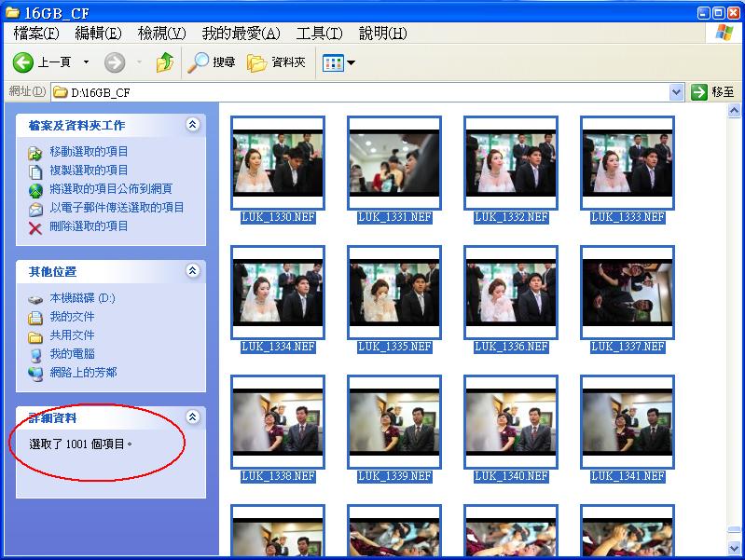Screen dimensions: 745x560
Task: Toggle the Folders (資料夾) pane button
Action: click(276, 62)
